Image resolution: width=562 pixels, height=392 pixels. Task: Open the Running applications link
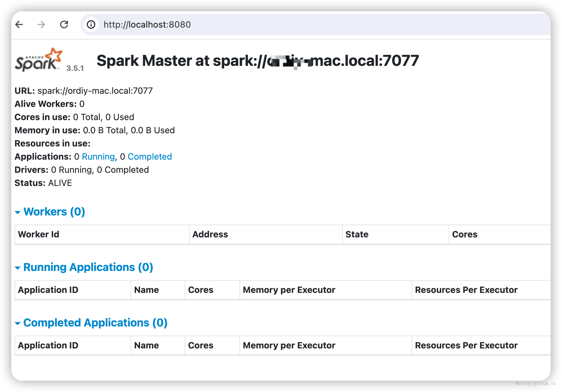[x=98, y=156]
